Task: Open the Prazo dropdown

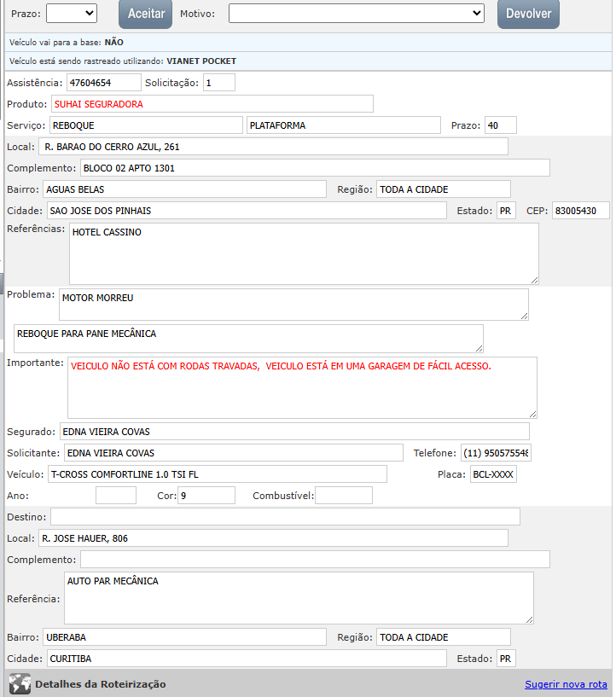Action: point(72,13)
